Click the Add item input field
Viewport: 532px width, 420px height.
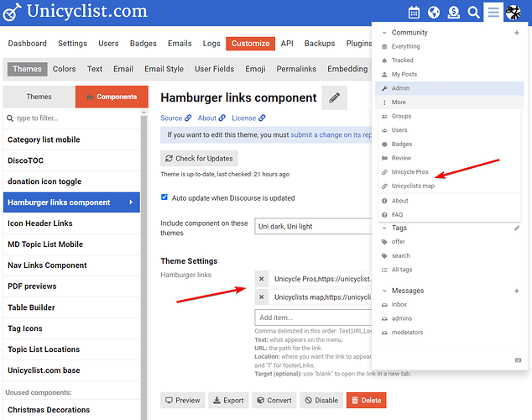coord(313,318)
